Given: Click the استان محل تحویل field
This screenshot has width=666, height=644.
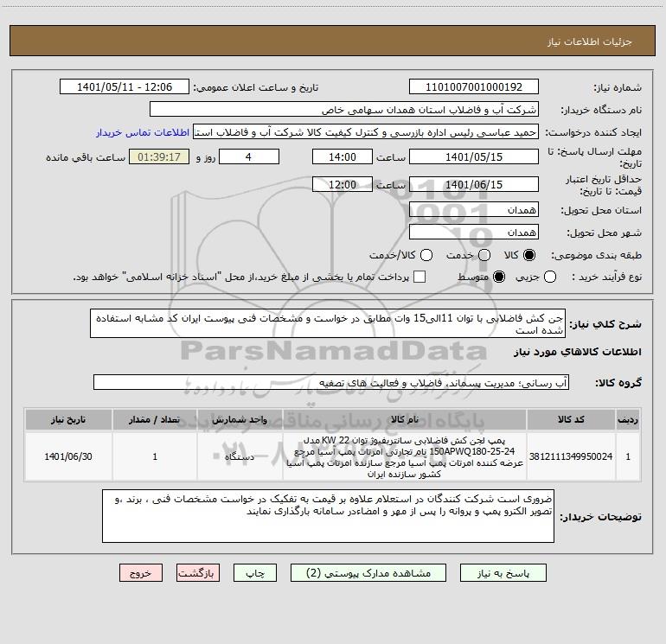Looking at the screenshot, I should pyautogui.click(x=474, y=210).
